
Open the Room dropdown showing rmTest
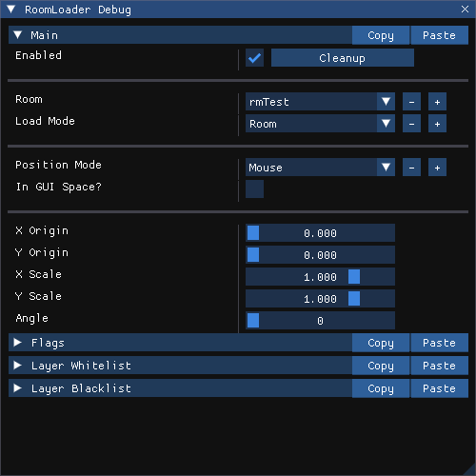[x=320, y=102]
